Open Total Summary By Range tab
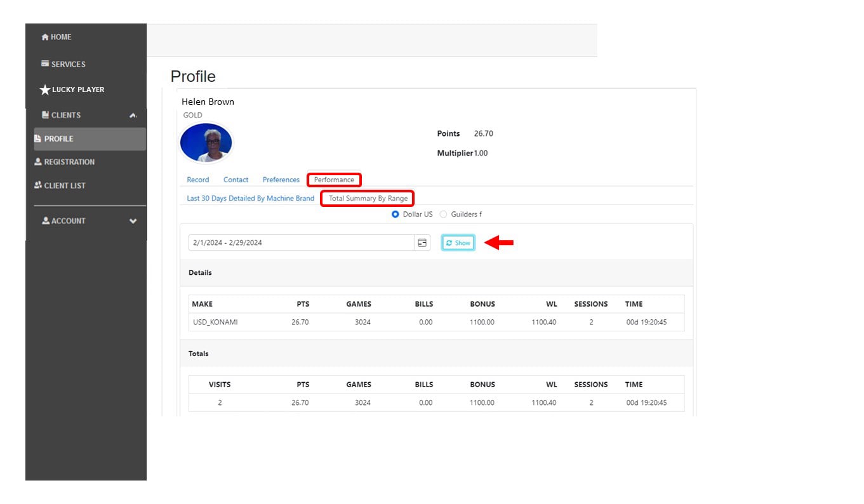Viewport: 864px width, 504px height. pos(368,198)
